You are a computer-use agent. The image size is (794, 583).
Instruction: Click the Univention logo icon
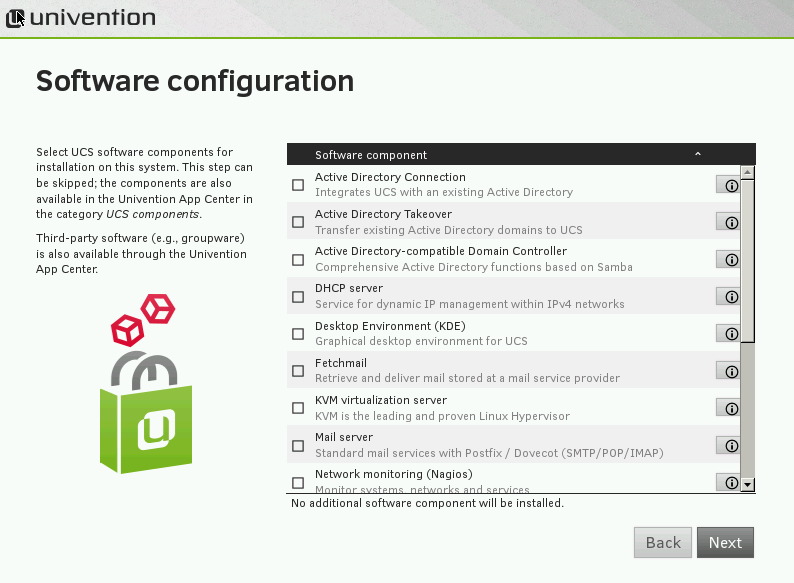click(15, 18)
